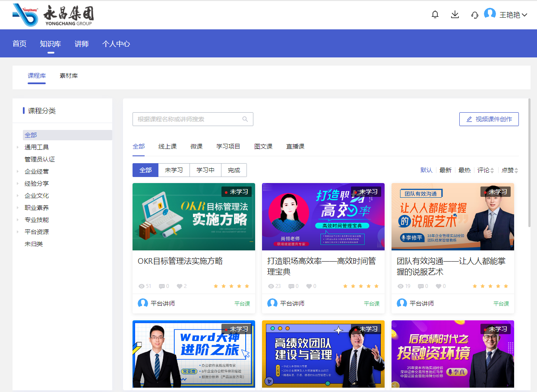The width and height of the screenshot is (537, 392).
Task: Switch to the 素材库 tab
Action: 69,76
